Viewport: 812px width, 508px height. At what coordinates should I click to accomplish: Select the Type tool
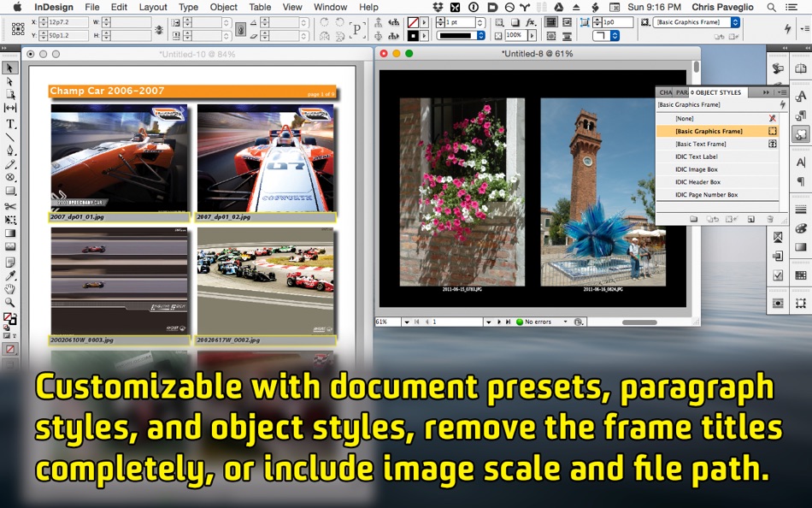tap(10, 124)
